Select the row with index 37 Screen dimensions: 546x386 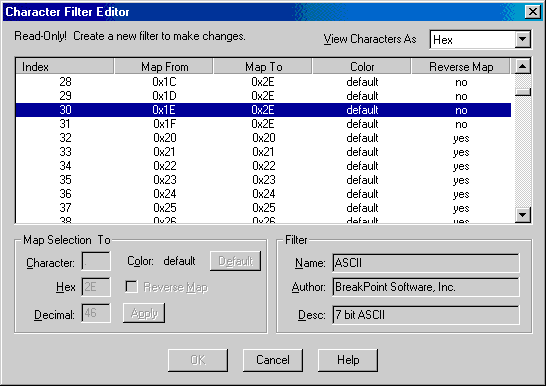point(263,208)
